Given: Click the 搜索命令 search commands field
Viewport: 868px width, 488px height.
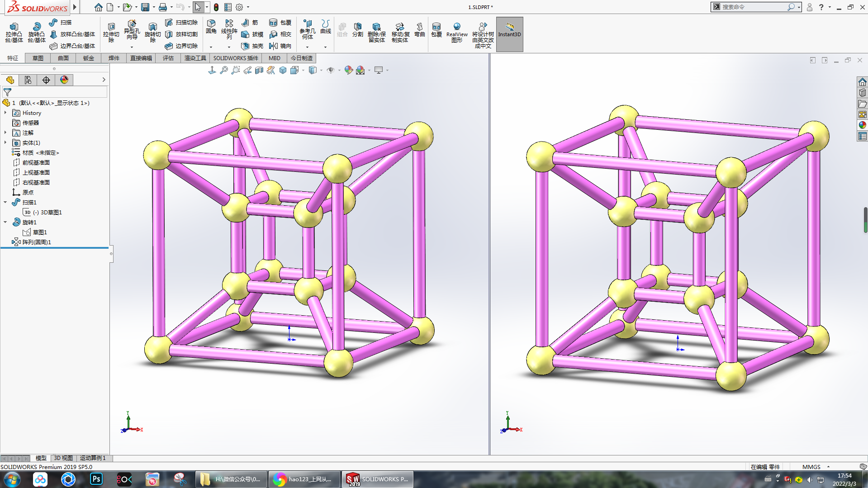Looking at the screenshot, I should 753,7.
